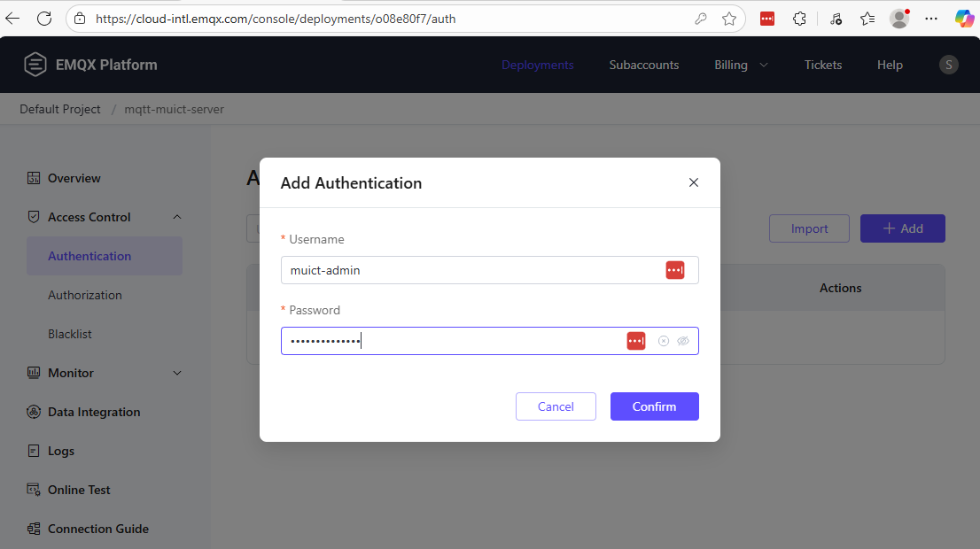Expand the Monitor section
980x549 pixels.
pyautogui.click(x=176, y=373)
